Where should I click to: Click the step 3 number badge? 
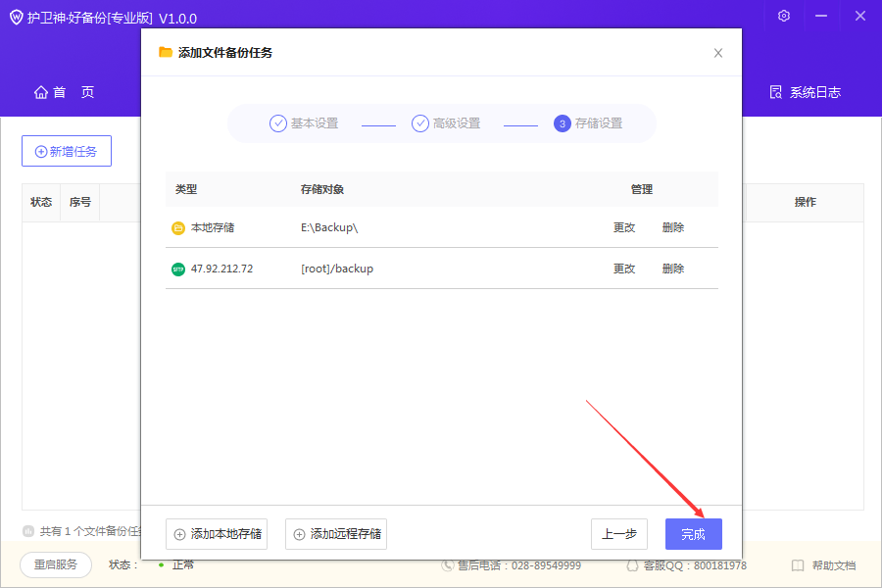click(x=562, y=123)
